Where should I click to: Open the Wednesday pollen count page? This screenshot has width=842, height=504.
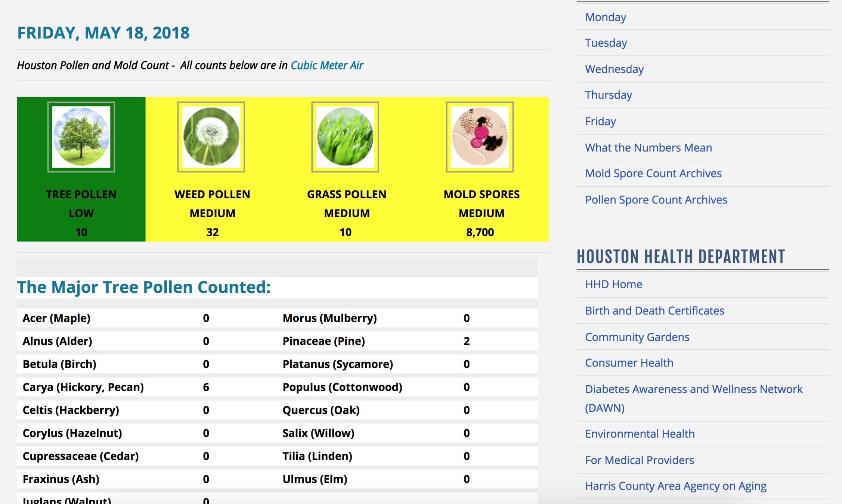pos(614,69)
